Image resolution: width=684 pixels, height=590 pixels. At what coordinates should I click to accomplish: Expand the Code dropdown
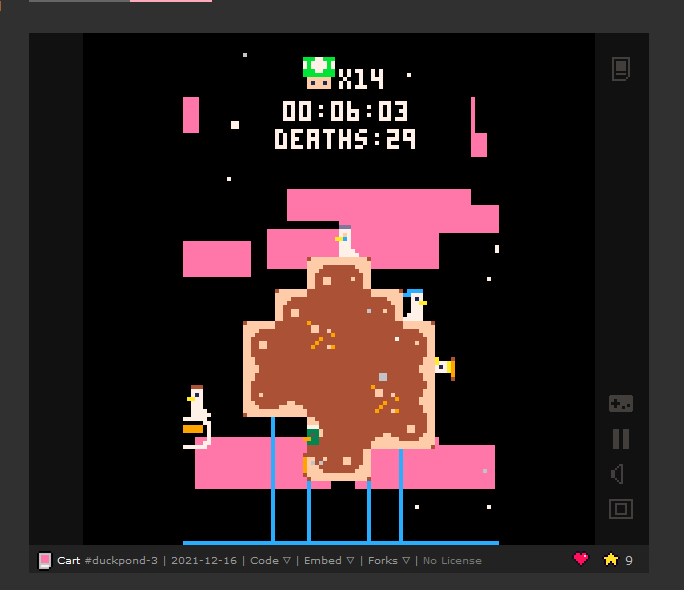270,560
